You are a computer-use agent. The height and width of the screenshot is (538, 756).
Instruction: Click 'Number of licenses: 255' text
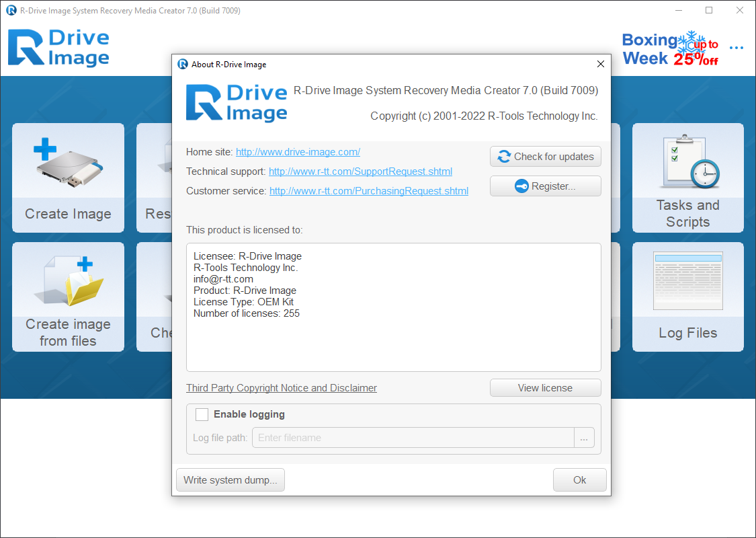tap(247, 313)
